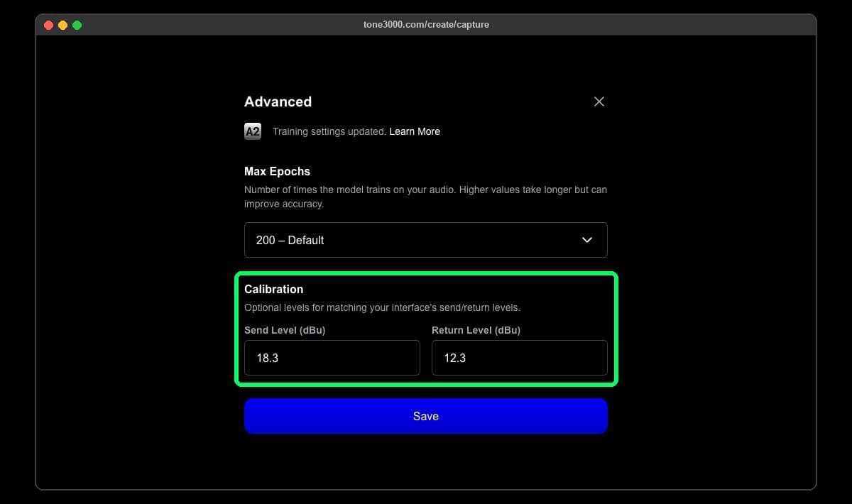The image size is (852, 504).
Task: Open the Max Epochs dropdown showing 200 – Default
Action: [426, 240]
